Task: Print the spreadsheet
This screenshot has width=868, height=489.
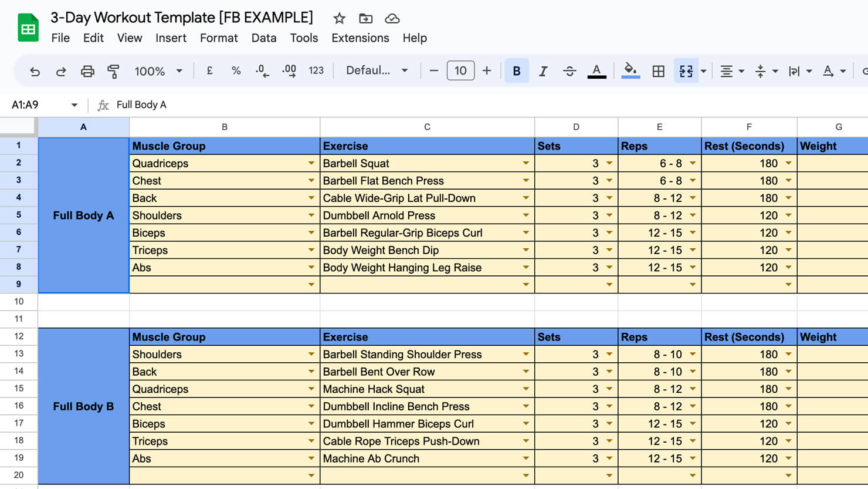Action: (x=87, y=71)
